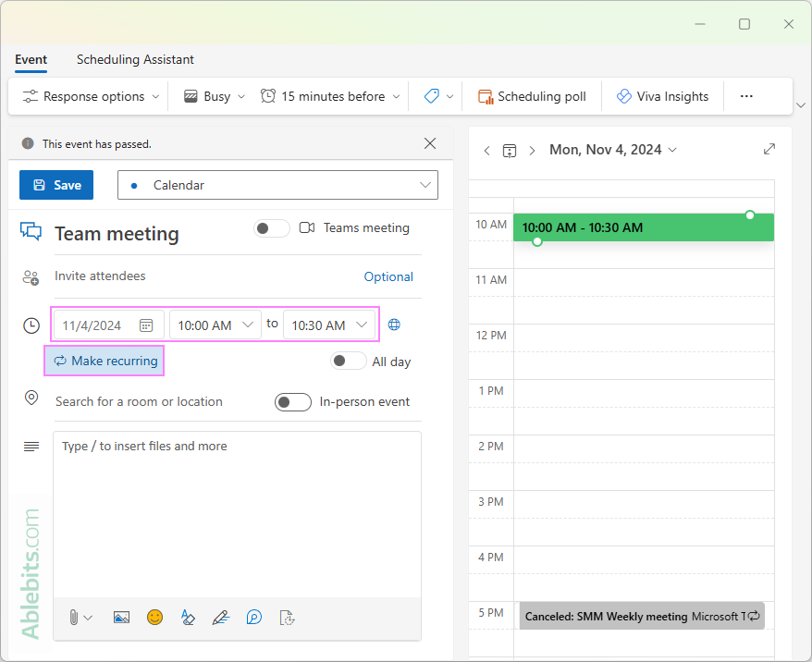Screen dimensions: 812x662
Task: Open the Loop component icon
Action: (x=253, y=618)
